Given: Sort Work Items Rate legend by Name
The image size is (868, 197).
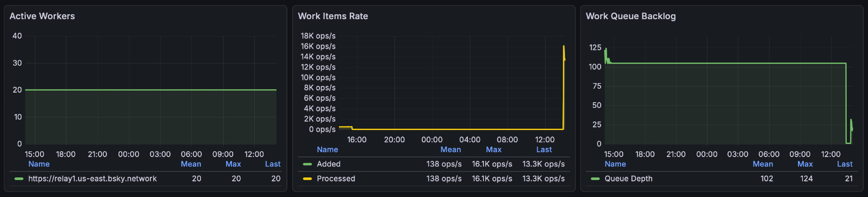Looking at the screenshot, I should click(x=327, y=150).
